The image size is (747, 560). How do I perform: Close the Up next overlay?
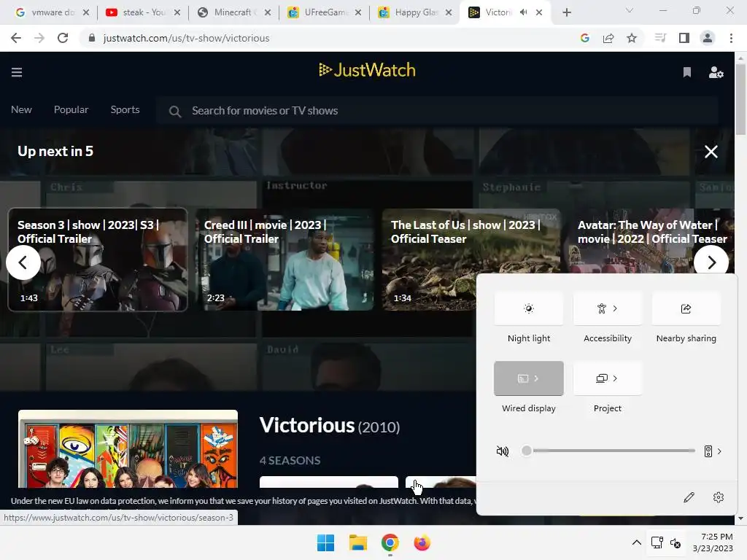pos(711,152)
